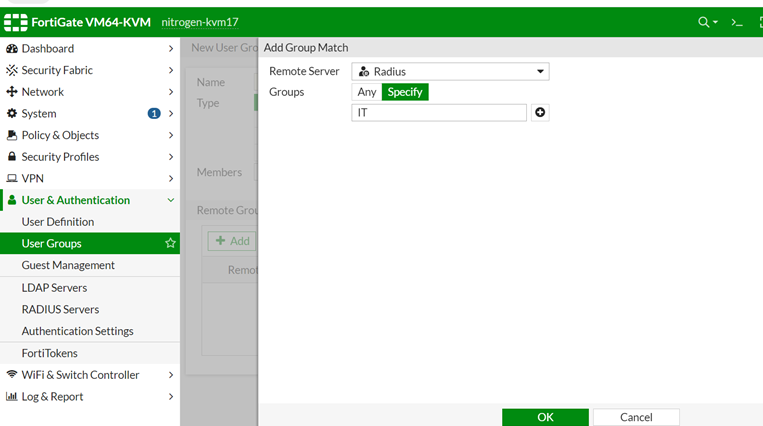
Task: Collapse the User & Authentication section
Action: 171,200
